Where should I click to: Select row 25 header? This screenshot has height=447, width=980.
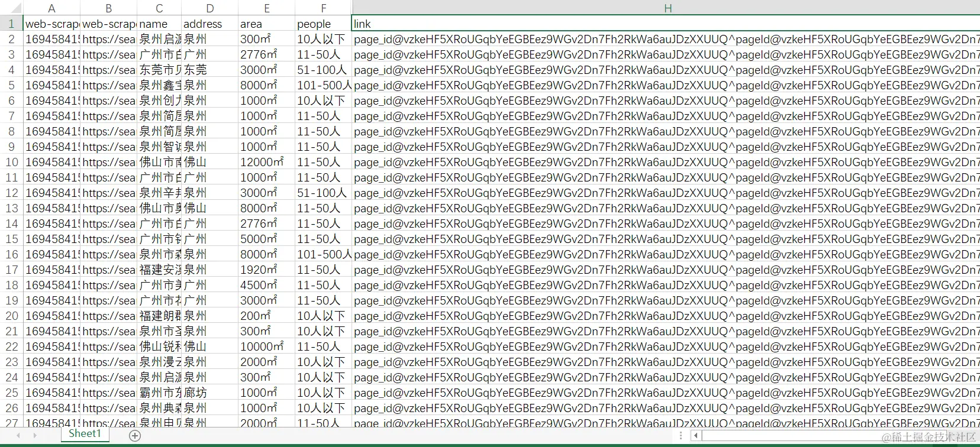coord(11,393)
